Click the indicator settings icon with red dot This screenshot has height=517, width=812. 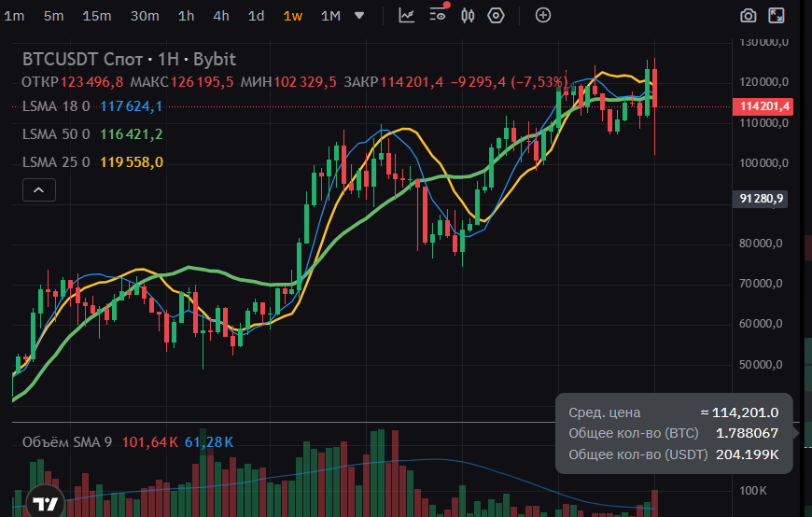(438, 15)
